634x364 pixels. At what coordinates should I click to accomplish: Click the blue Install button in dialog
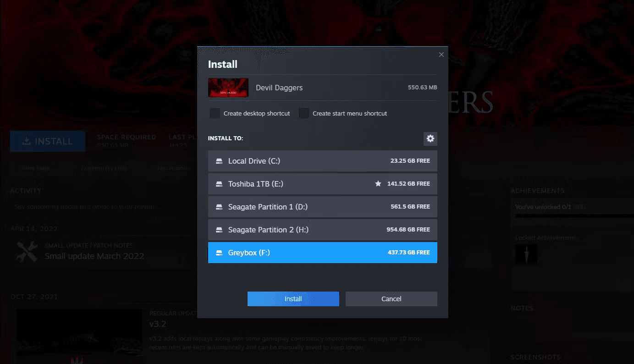293,299
